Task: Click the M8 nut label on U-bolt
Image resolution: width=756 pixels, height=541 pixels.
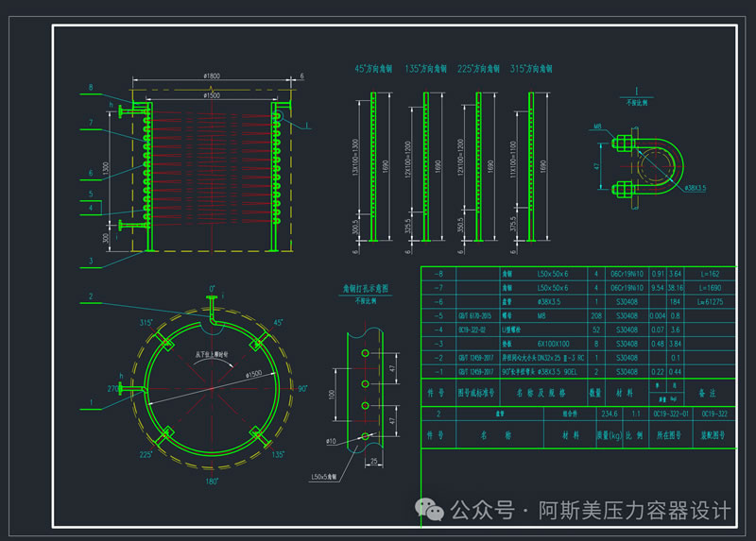Action: pos(599,125)
